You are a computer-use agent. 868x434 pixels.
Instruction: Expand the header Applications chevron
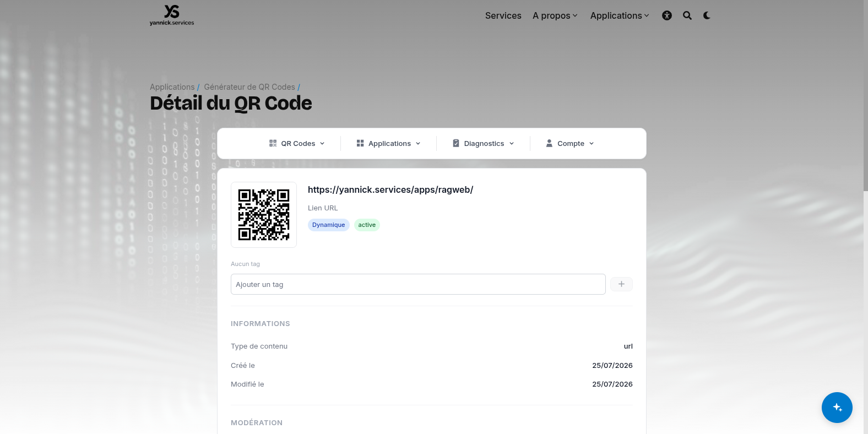pyautogui.click(x=647, y=16)
